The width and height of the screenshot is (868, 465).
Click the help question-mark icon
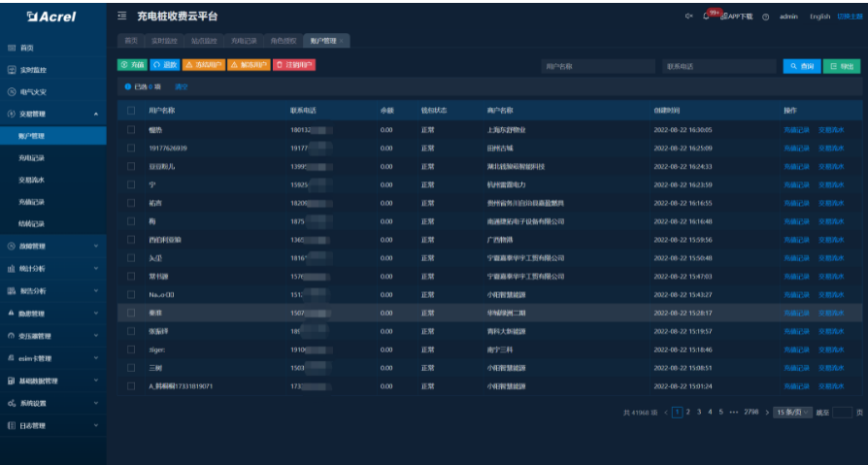point(766,17)
